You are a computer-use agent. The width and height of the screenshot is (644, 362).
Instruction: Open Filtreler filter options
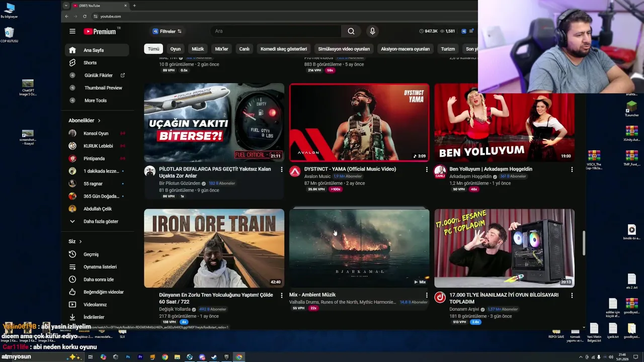point(167,31)
